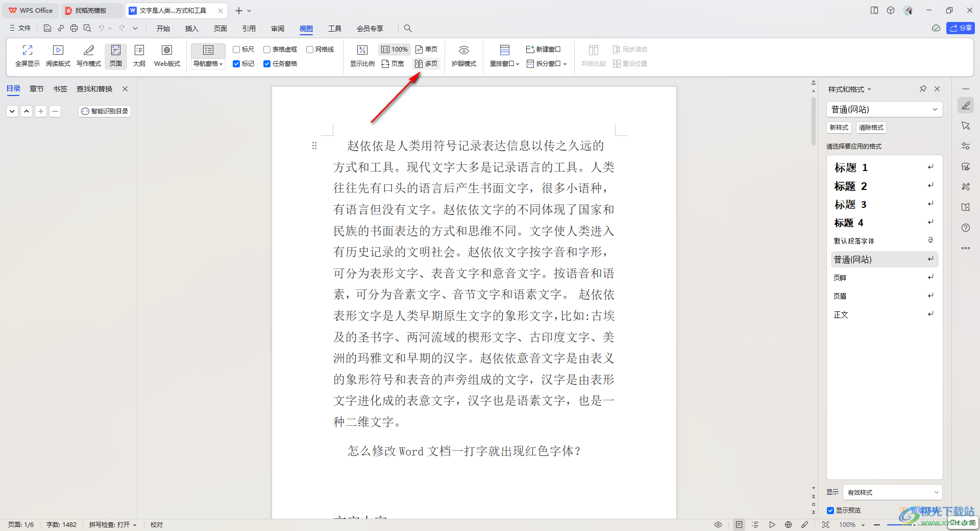Click the eye icon in status bar
Screen dimensions: 980x531
718,524
